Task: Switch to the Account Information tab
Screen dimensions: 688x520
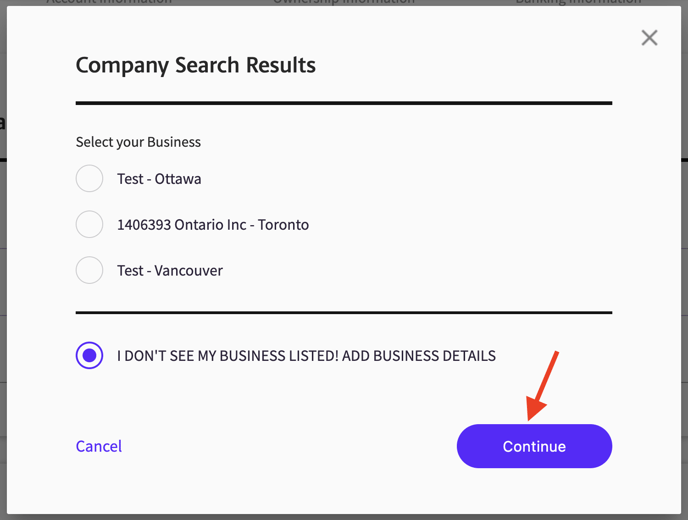Action: pyautogui.click(x=109, y=2)
